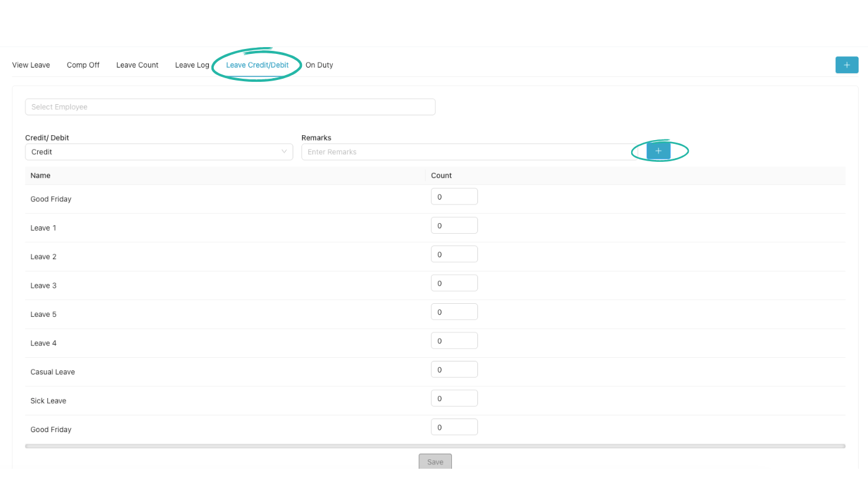Click the plus icon next to Remarks field

click(x=658, y=151)
